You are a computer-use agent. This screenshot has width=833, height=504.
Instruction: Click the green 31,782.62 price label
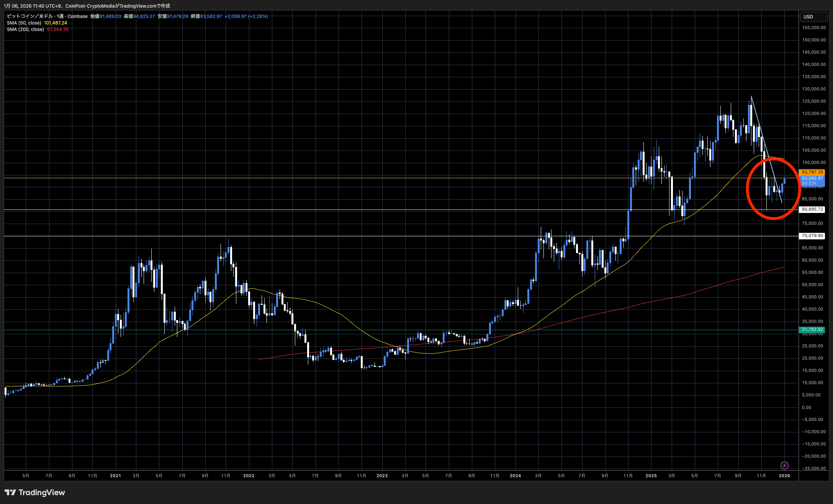812,329
